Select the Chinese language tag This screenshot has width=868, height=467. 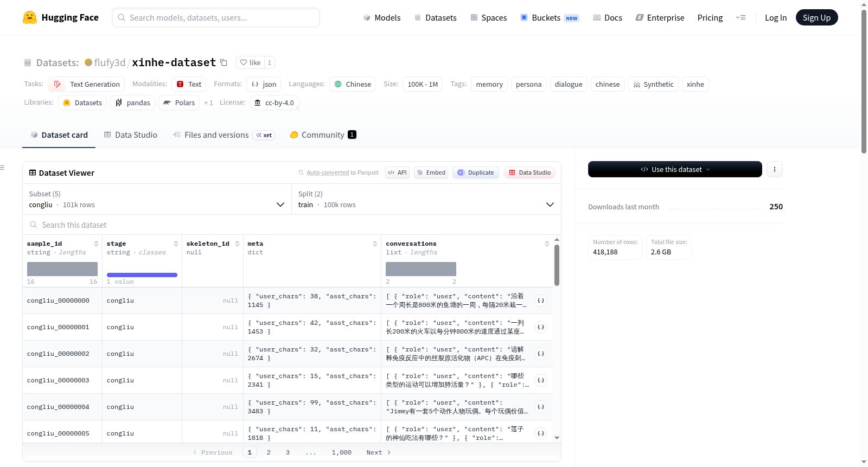point(353,84)
